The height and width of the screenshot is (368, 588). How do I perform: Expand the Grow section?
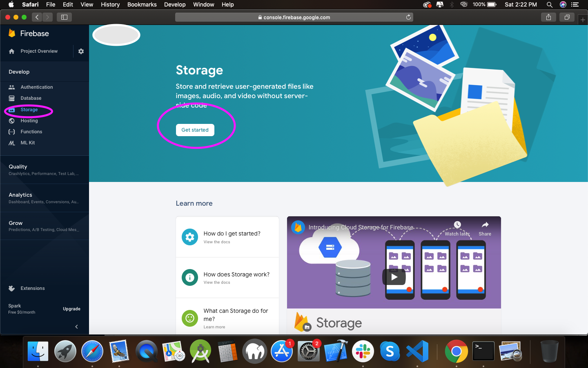[x=15, y=223]
